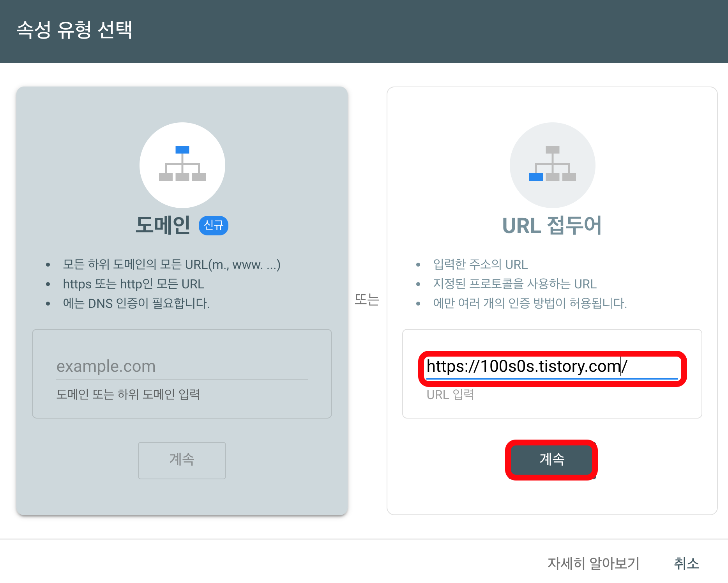Screen dimensions: 728x583
Task: Click the '속성 유형 선택' dialog title
Action: point(75,30)
